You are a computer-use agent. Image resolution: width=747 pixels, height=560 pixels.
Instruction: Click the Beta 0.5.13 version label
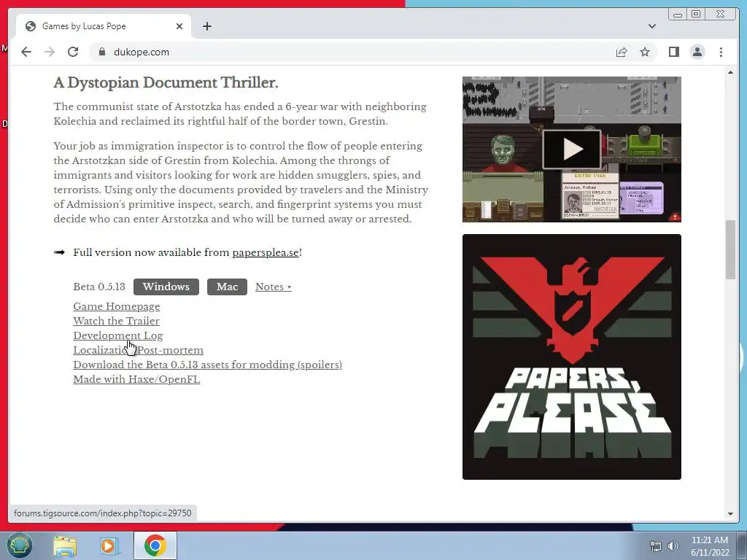99,287
